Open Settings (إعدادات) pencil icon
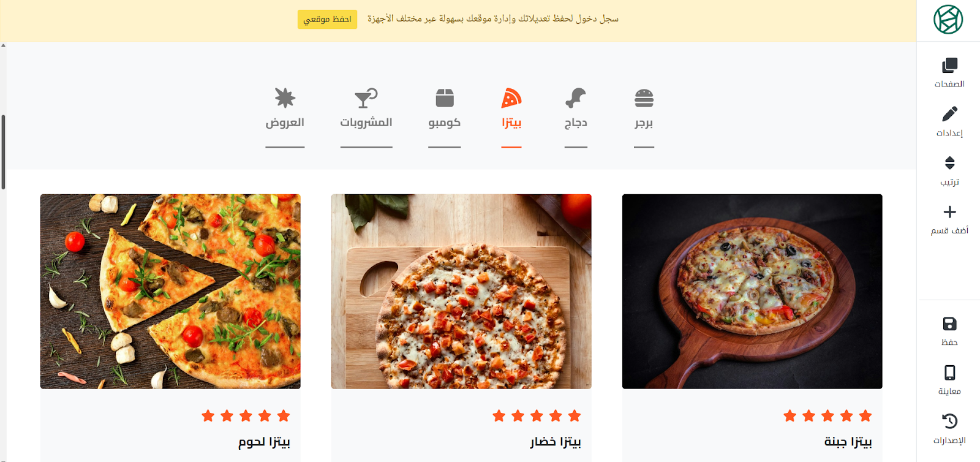Viewport: 980px width, 462px height. pyautogui.click(x=949, y=115)
